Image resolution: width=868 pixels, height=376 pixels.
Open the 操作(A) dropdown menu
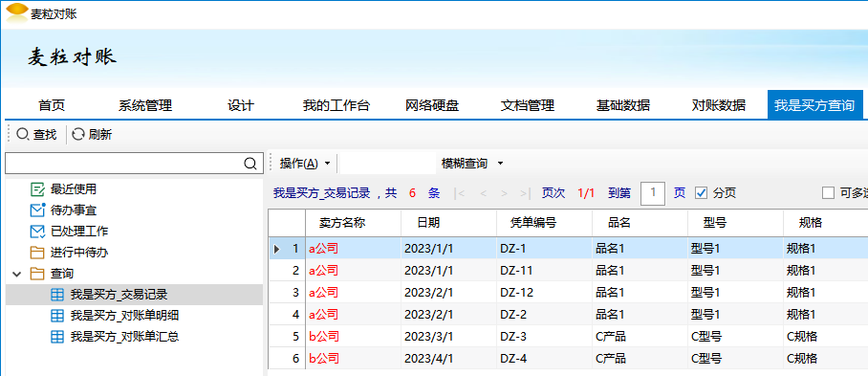pos(305,164)
